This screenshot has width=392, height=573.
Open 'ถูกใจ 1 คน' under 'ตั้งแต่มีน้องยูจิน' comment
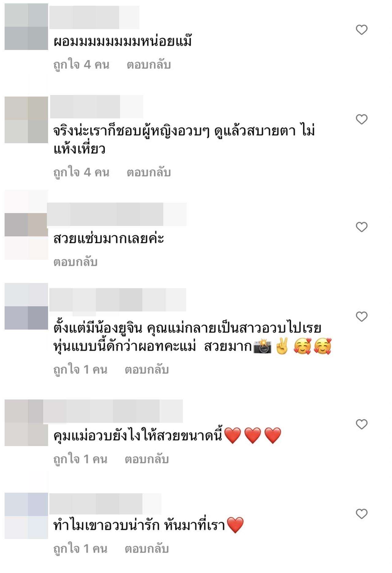pyautogui.click(x=80, y=370)
